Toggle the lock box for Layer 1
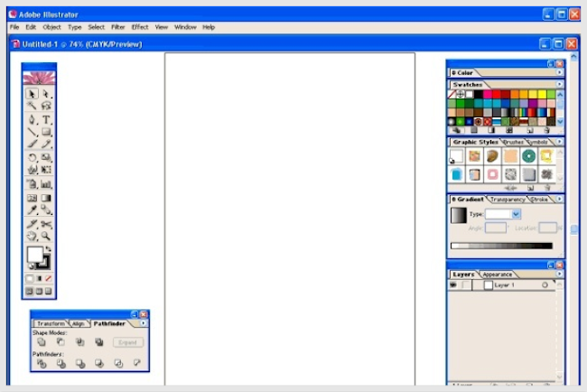Viewport: 587px width, 392px height. click(x=466, y=285)
